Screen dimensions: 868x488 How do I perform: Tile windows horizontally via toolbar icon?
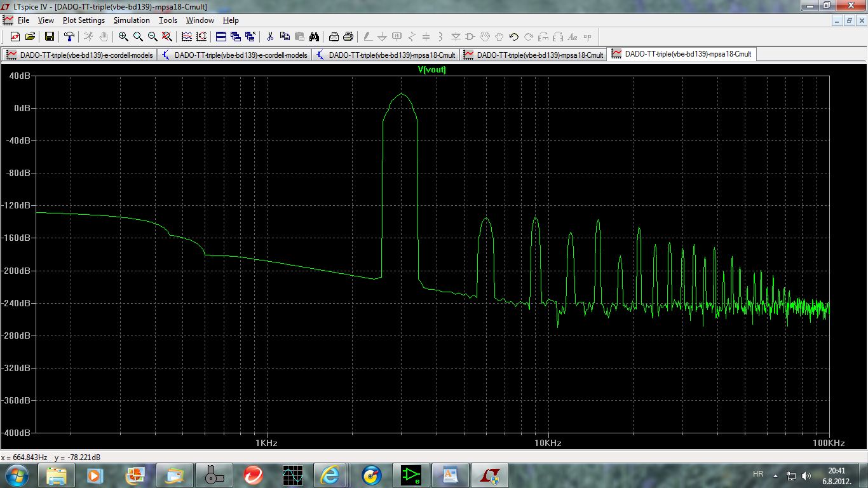click(x=221, y=37)
